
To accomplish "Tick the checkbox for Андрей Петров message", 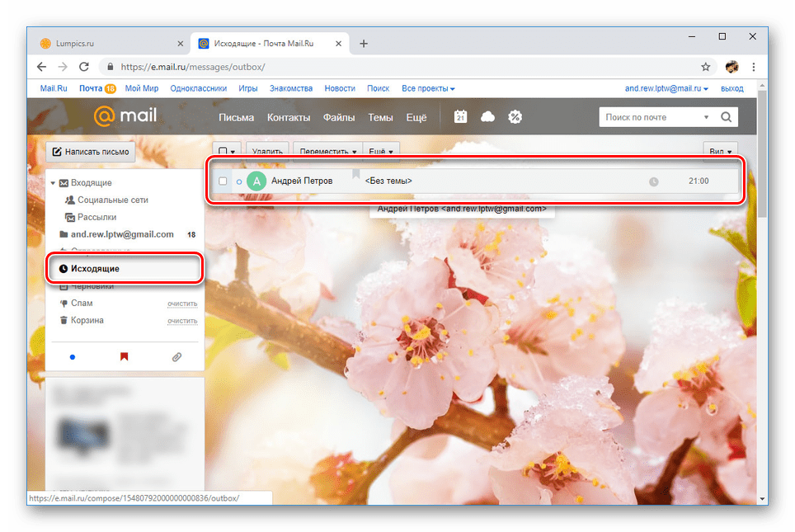I will [223, 181].
